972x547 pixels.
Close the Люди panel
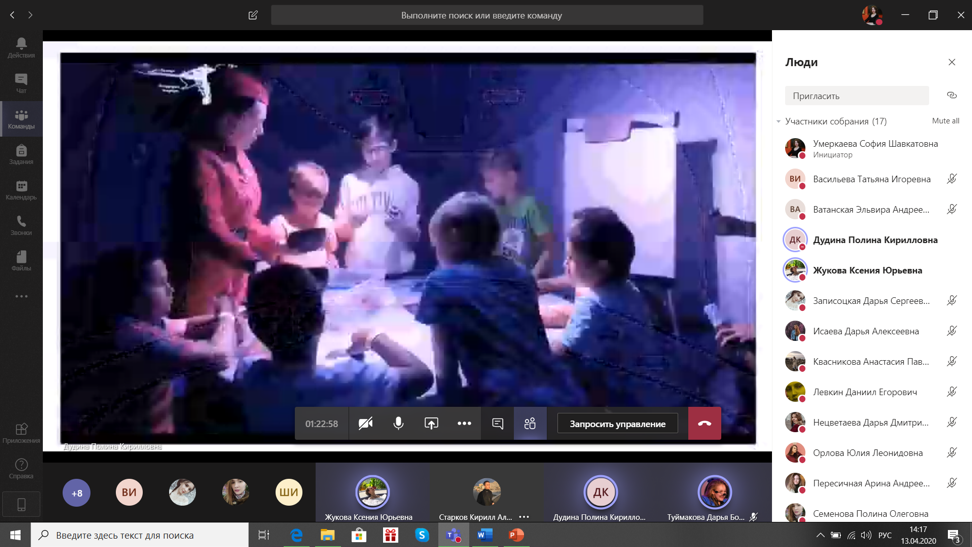coord(951,62)
